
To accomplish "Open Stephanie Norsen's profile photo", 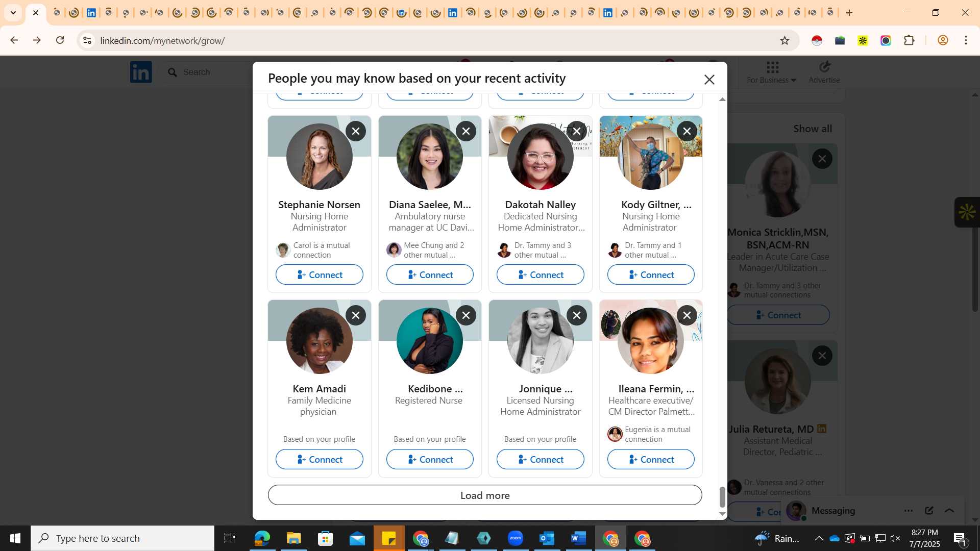I will point(320,157).
